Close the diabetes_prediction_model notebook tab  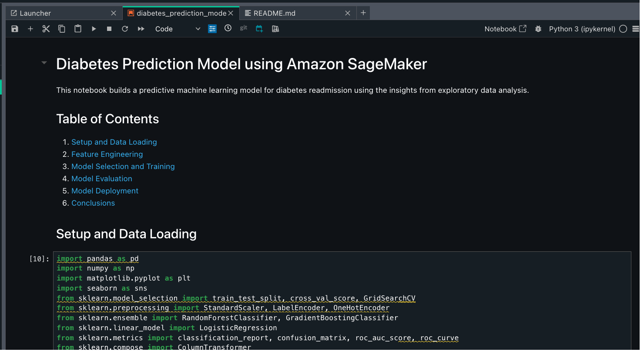coord(231,13)
